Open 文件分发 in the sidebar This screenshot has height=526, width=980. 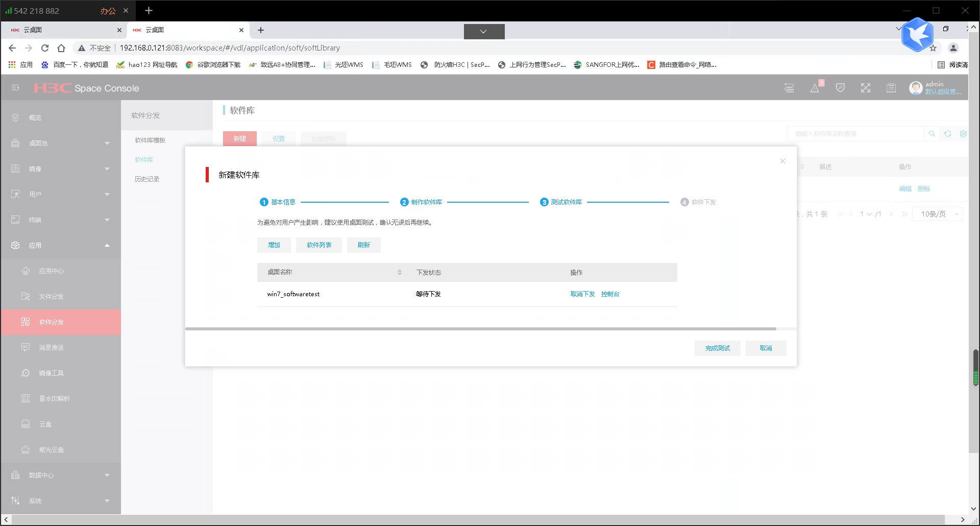click(61, 296)
